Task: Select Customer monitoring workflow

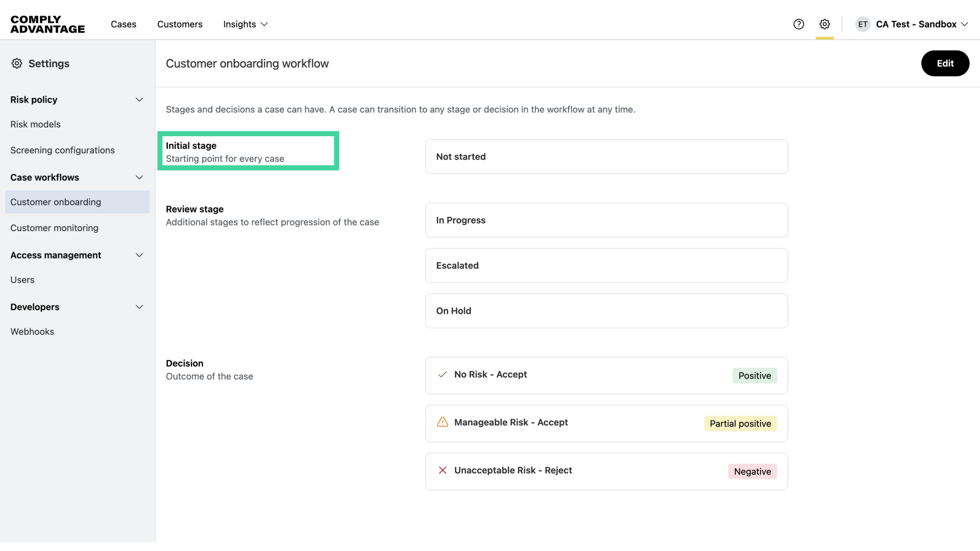Action: [54, 228]
